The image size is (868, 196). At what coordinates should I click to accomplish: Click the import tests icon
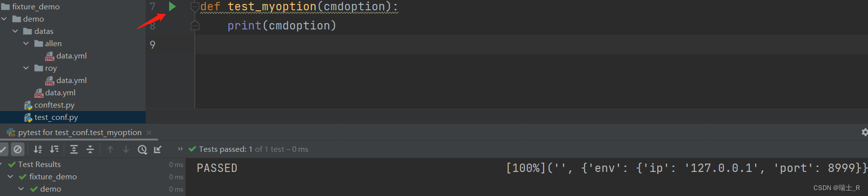[158, 149]
